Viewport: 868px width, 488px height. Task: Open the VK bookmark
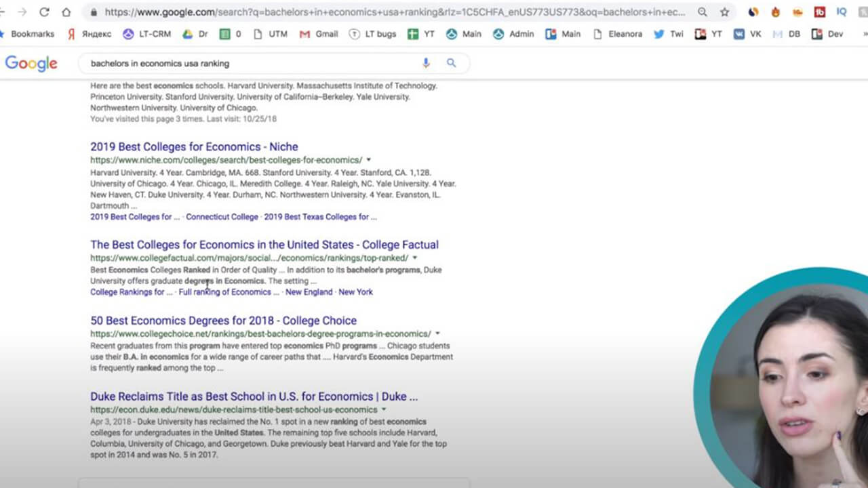(747, 34)
